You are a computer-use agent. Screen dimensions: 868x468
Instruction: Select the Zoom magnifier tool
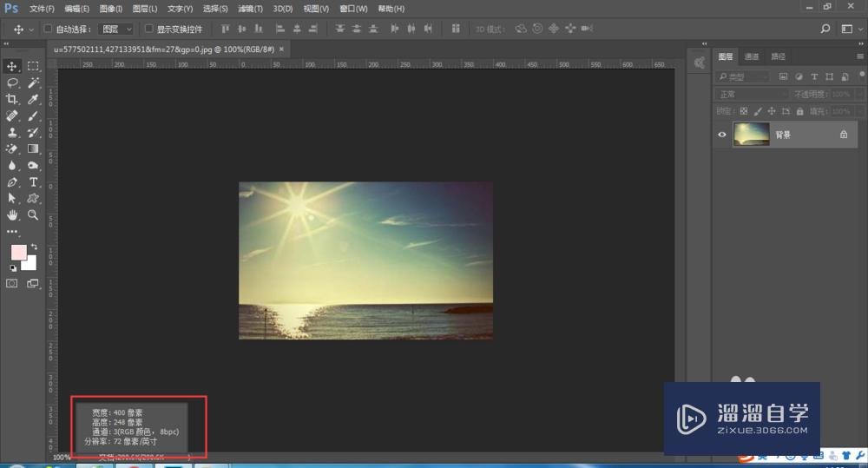point(34,214)
